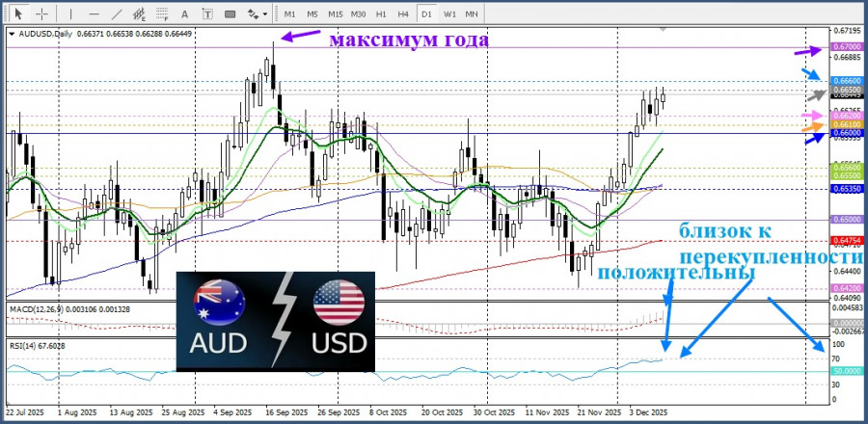Viewport: 868px width, 424px height.
Task: Click the 0.65500 level label
Action: [847, 175]
